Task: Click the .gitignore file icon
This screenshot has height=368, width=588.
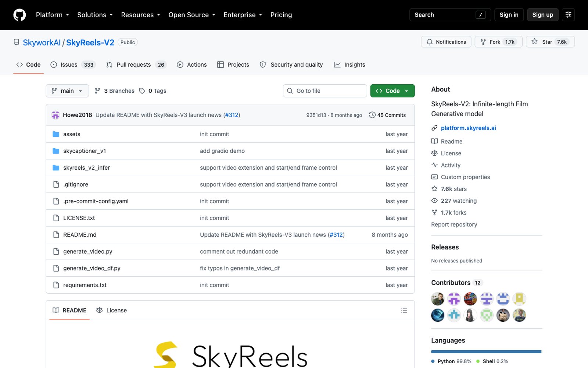Action: coord(56,184)
